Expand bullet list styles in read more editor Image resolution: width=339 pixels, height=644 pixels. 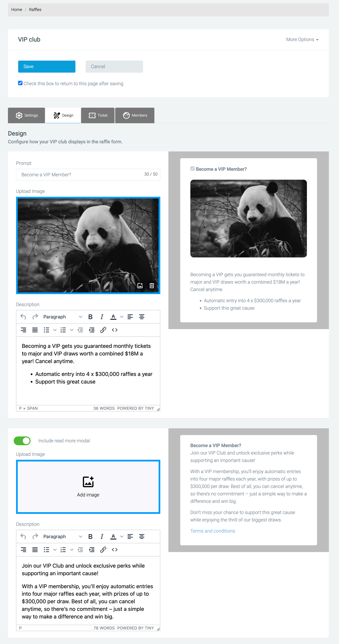55,550
